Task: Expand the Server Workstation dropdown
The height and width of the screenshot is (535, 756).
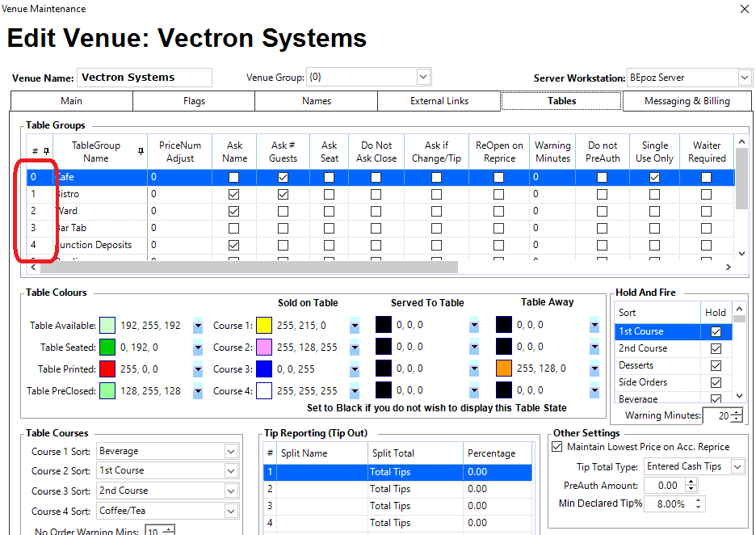Action: pos(745,78)
